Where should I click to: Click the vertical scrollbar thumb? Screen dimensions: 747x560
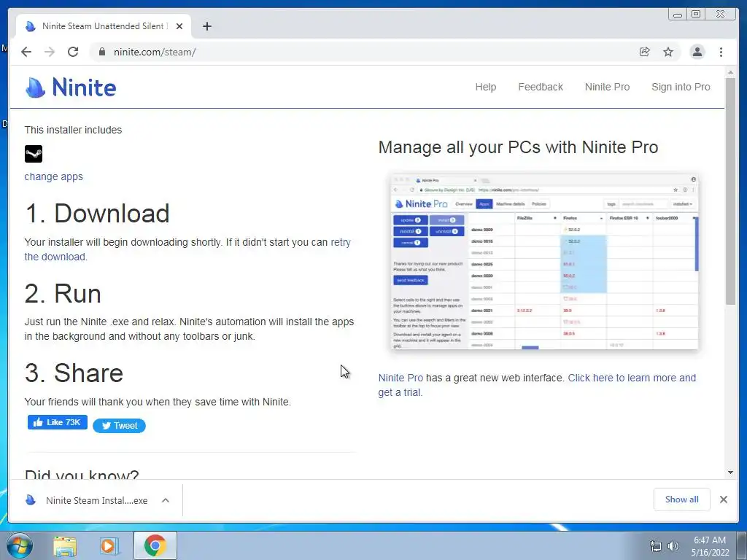730,190
